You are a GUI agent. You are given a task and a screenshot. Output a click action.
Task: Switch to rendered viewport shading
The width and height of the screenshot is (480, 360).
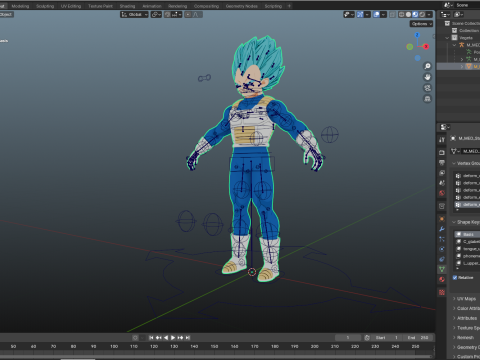[422, 15]
